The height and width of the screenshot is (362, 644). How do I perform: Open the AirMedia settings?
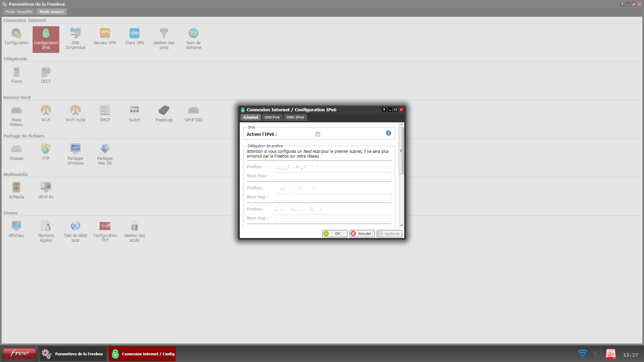[16, 191]
